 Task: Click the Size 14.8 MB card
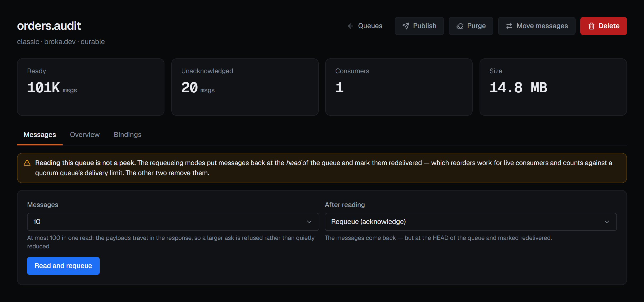click(553, 87)
